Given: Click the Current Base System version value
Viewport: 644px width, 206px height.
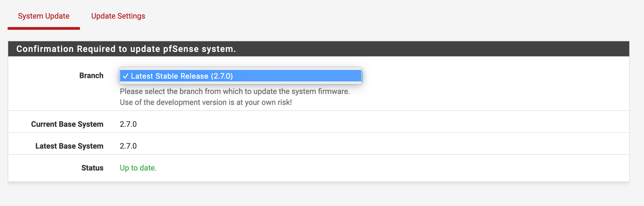Looking at the screenshot, I should pos(128,124).
